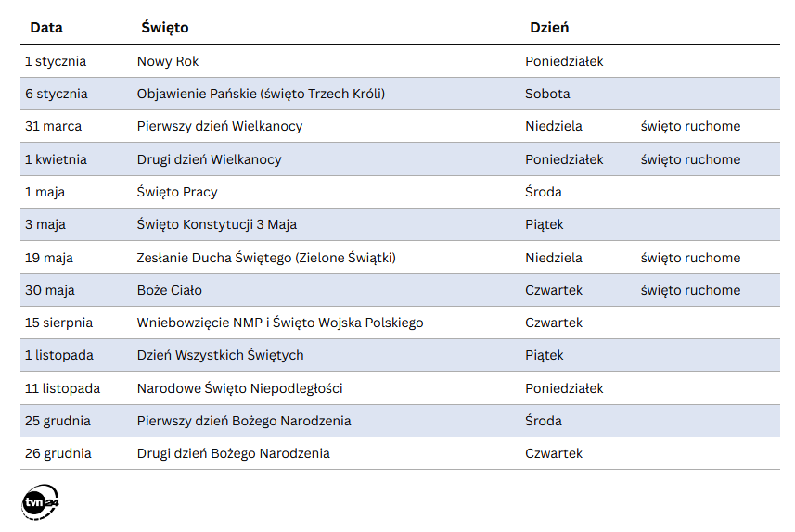Click the 26 grudnia date cell
This screenshot has height=532, width=795.
[x=58, y=453]
